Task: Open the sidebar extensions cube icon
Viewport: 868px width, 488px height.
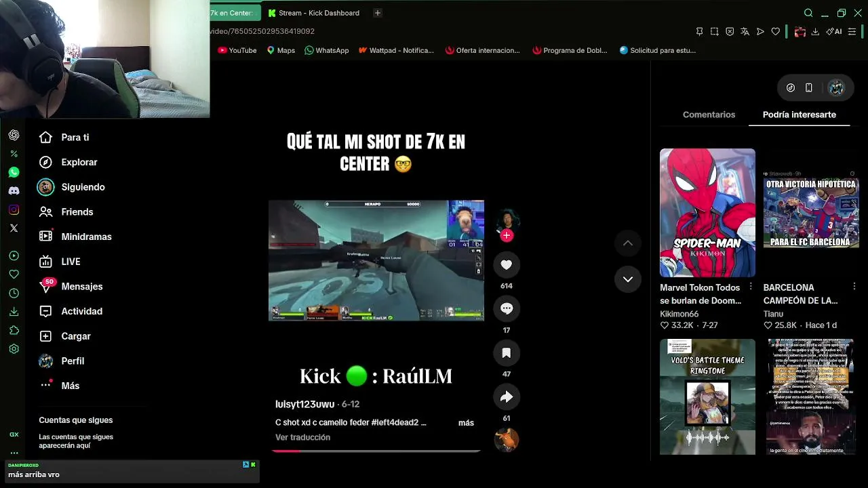Action: (14, 331)
